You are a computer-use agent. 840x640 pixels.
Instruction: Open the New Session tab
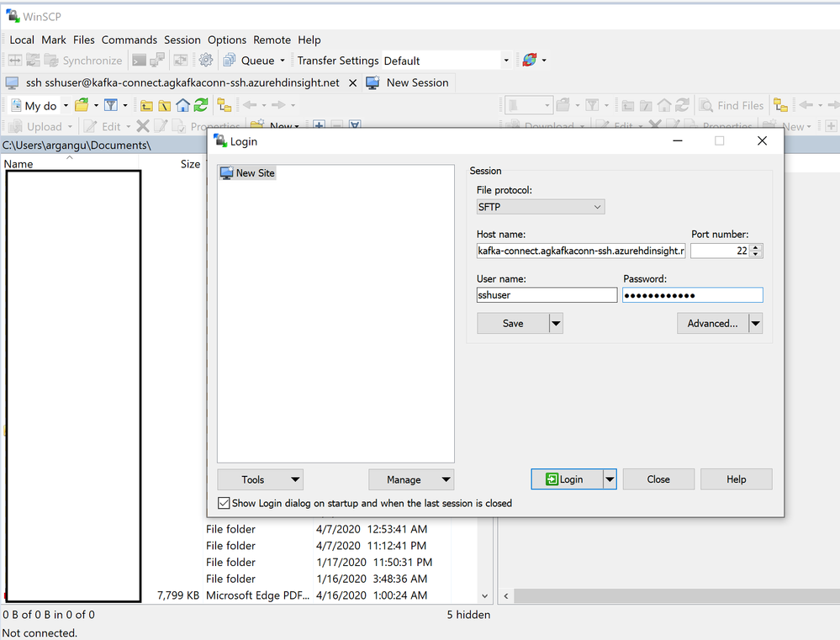tap(408, 82)
